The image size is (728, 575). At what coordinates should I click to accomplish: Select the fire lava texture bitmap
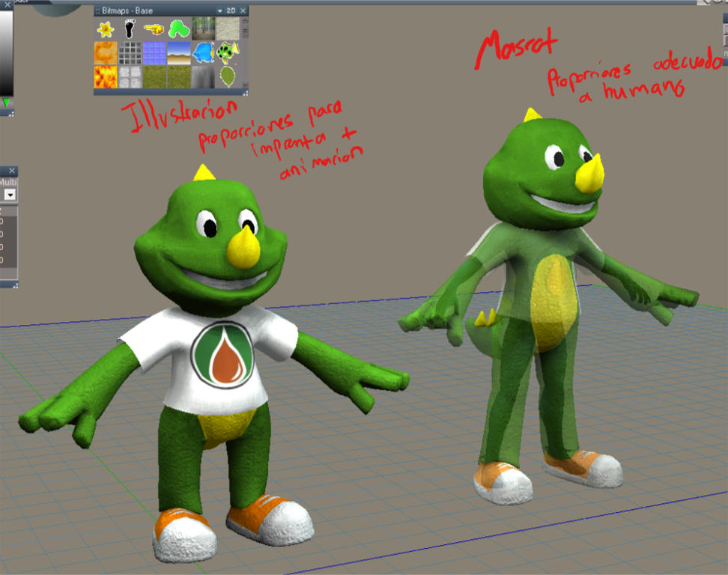coord(106,77)
